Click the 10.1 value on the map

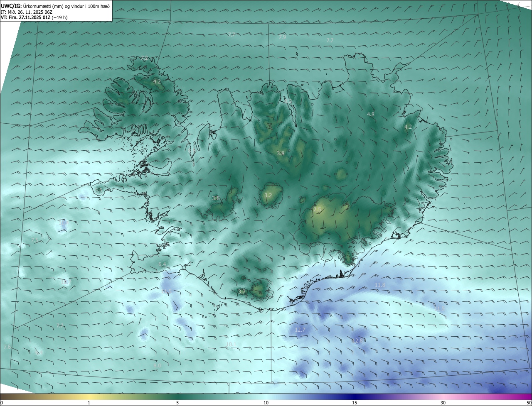(231, 345)
